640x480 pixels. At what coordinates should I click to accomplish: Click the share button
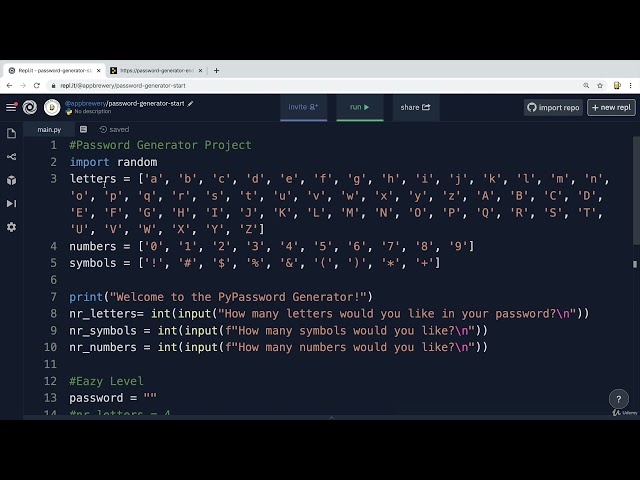tap(416, 107)
